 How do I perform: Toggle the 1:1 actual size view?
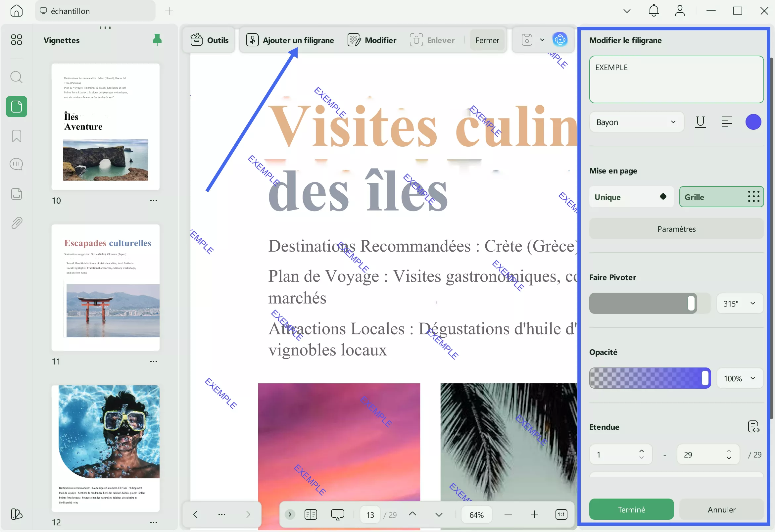pyautogui.click(x=561, y=514)
